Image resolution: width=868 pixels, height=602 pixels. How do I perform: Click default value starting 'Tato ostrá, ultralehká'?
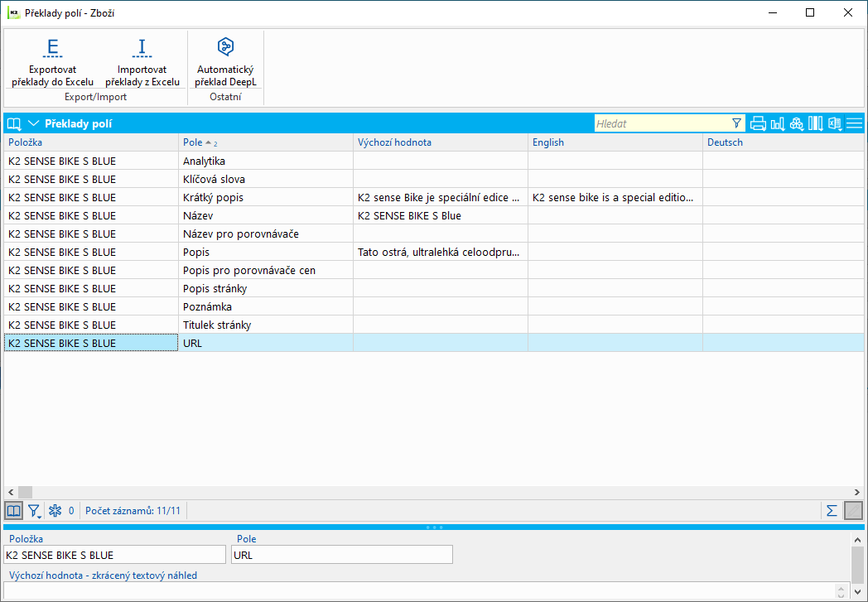pyautogui.click(x=440, y=253)
